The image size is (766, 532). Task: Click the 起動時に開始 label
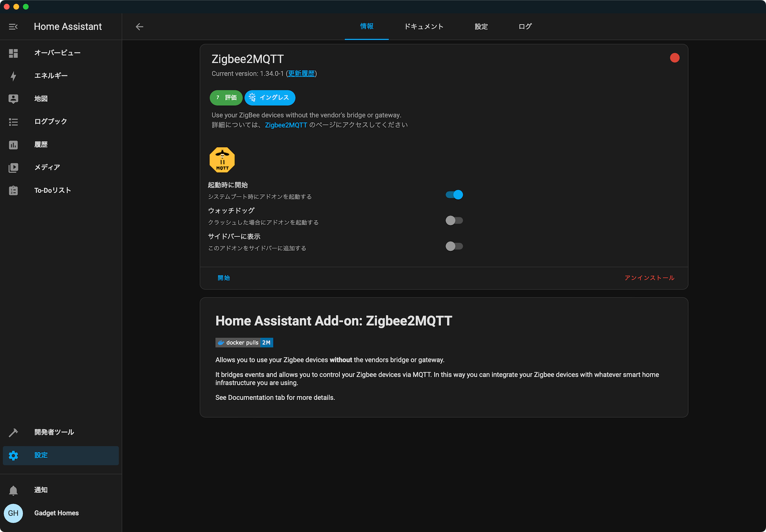(228, 185)
